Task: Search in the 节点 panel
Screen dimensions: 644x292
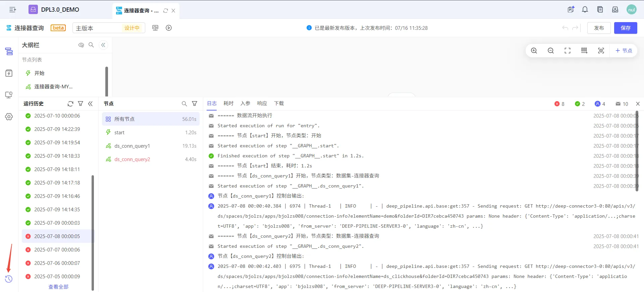Action: point(184,104)
